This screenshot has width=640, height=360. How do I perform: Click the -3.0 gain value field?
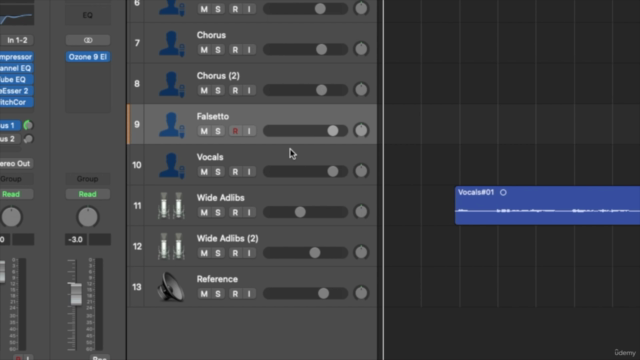[x=76, y=240]
